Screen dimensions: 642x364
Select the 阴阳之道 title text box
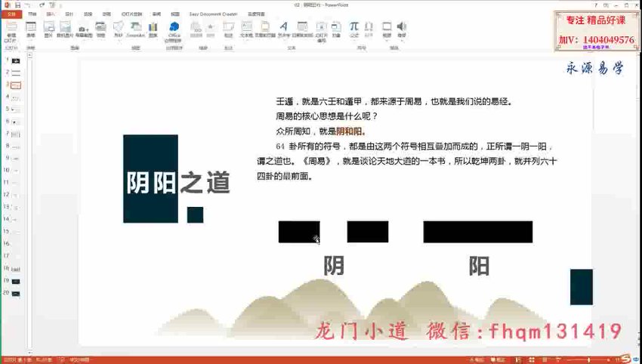177,183
